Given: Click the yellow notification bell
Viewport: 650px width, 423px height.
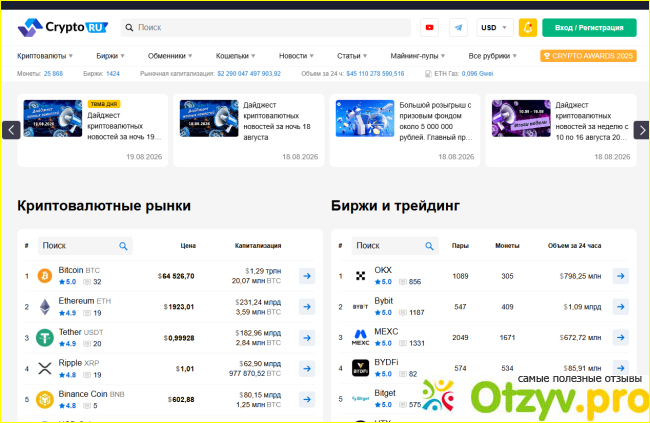Looking at the screenshot, I should (528, 27).
